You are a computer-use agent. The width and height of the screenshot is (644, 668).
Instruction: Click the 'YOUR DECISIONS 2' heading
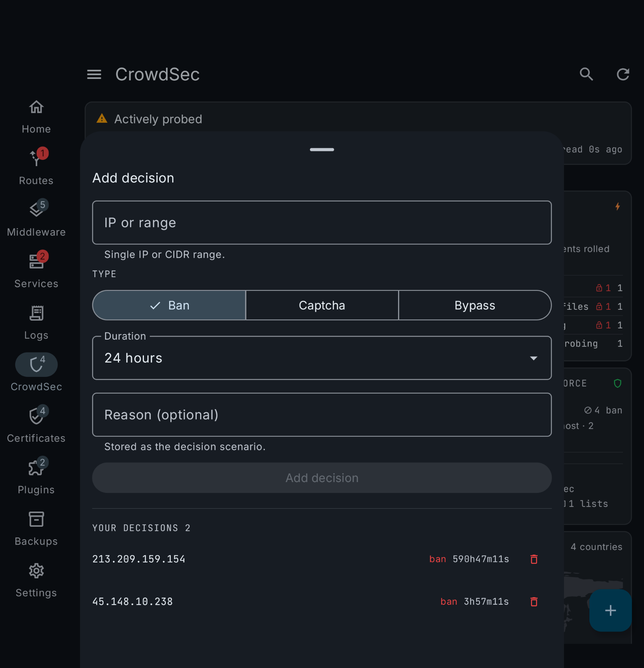coord(141,528)
